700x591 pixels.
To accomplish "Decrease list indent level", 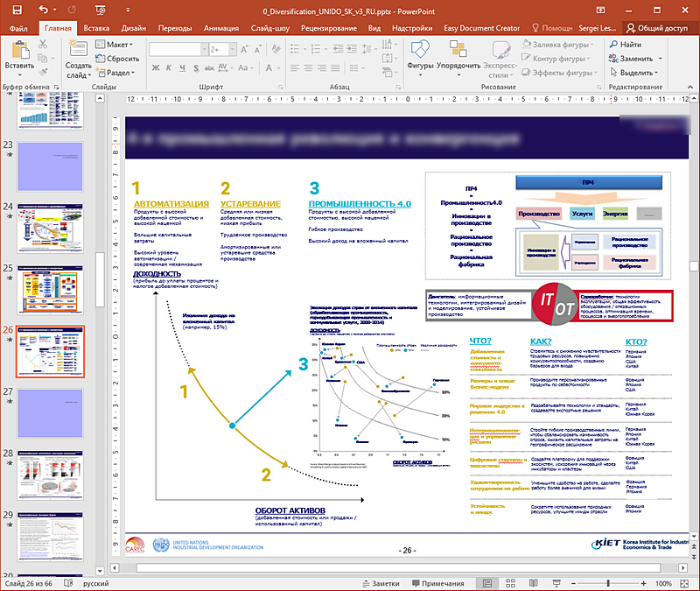I will coord(339,49).
